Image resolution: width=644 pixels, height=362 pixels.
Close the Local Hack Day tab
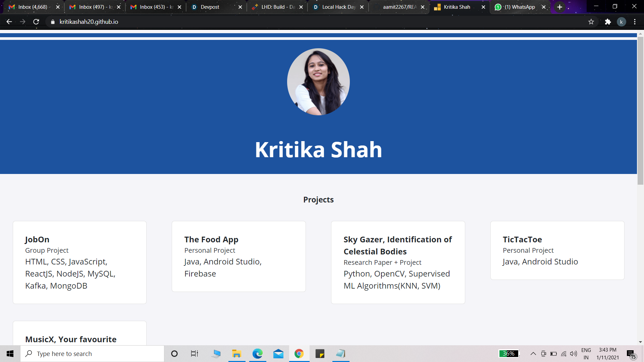[x=362, y=7]
